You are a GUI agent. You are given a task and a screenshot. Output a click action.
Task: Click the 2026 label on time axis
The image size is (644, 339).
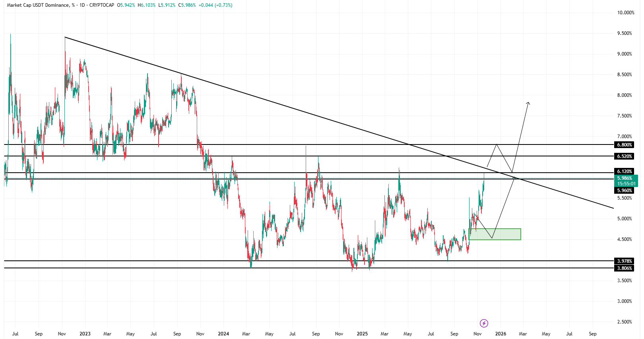tap(500, 334)
